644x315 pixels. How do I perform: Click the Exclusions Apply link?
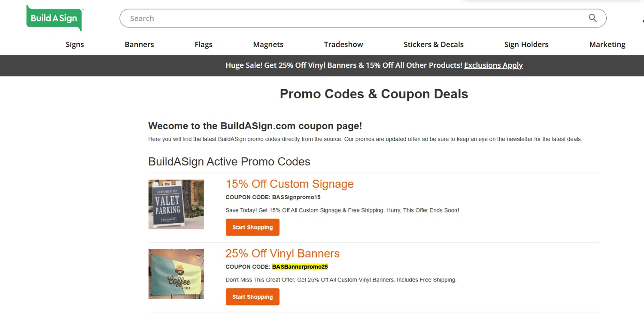493,65
